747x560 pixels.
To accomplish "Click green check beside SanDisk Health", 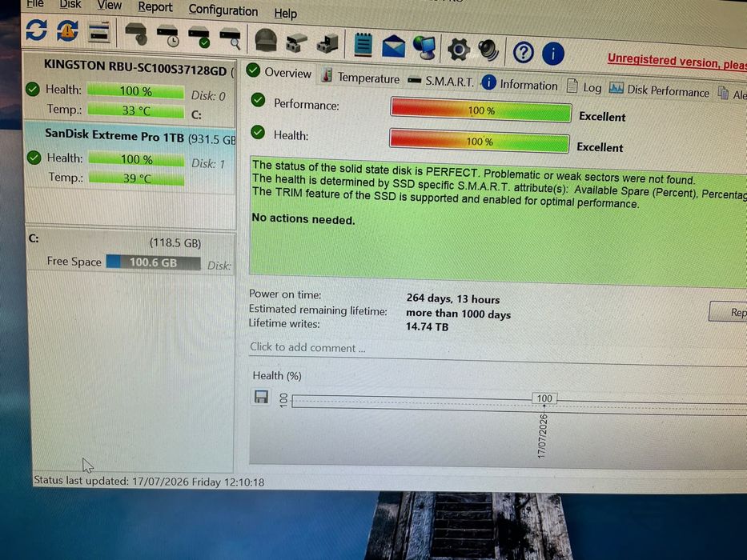I will pyautogui.click(x=34, y=157).
